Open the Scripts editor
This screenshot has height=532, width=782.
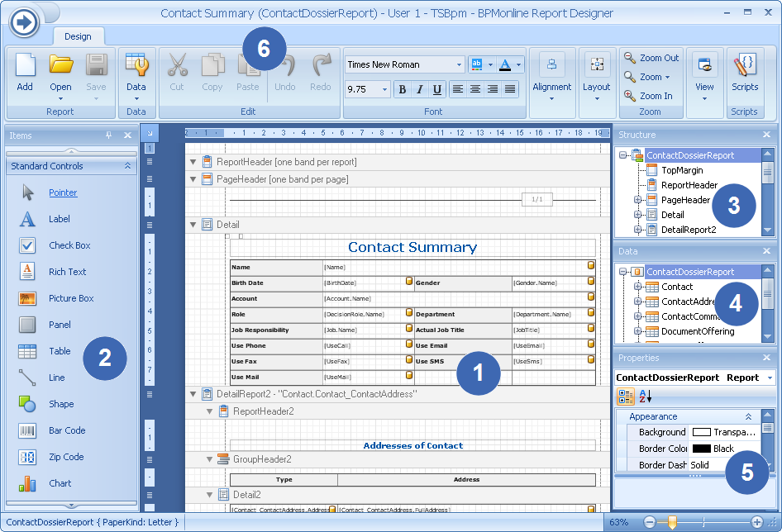(x=745, y=66)
